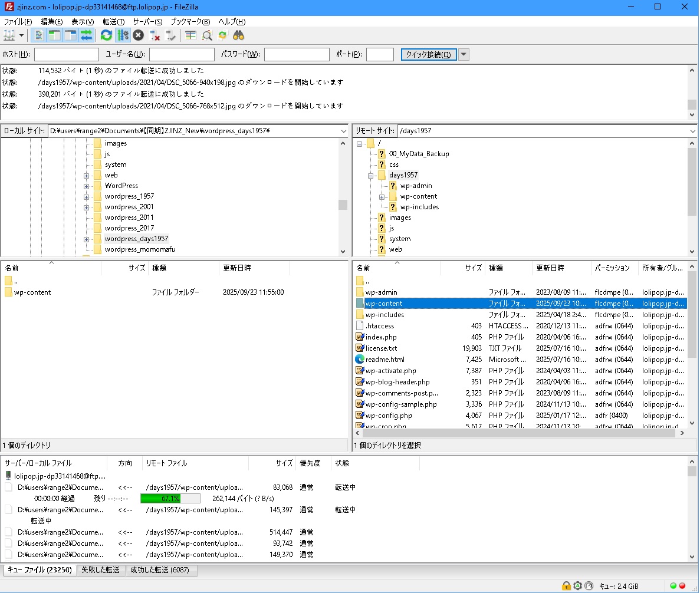Expand the wp-content remote tree node
Image resolution: width=700 pixels, height=593 pixels.
coord(382,197)
